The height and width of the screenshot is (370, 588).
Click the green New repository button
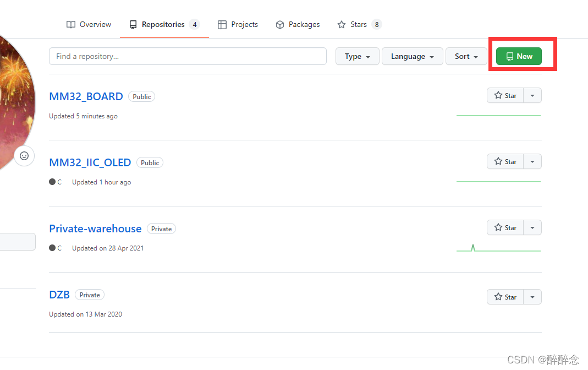tap(519, 56)
